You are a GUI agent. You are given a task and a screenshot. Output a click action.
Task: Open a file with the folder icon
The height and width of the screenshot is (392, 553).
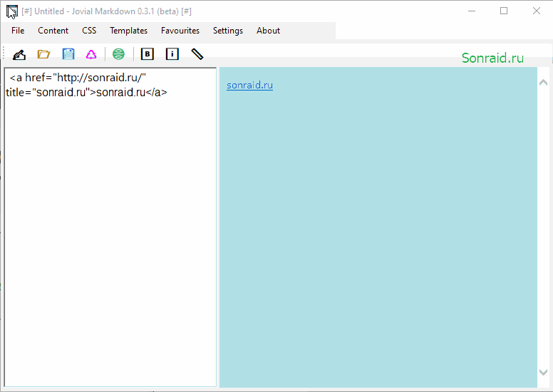pyautogui.click(x=43, y=54)
